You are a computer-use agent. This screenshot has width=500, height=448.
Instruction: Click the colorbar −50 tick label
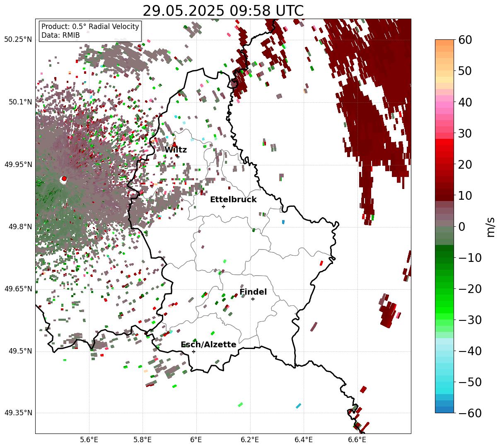[470, 382]
